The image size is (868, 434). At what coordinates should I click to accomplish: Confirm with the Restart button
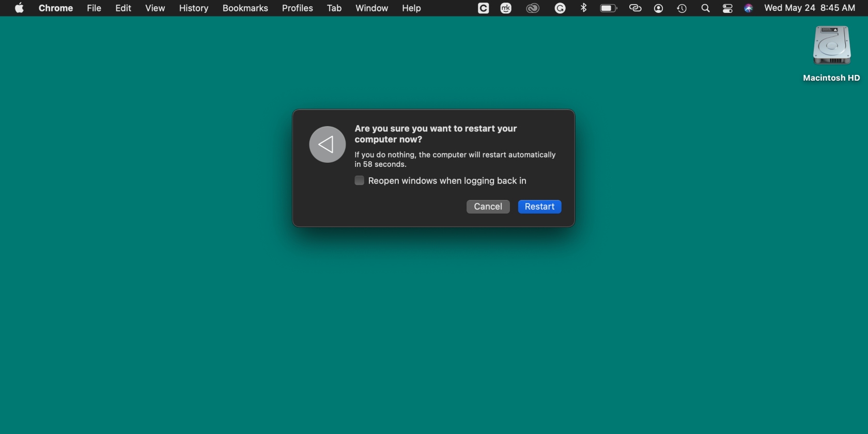[x=539, y=207]
